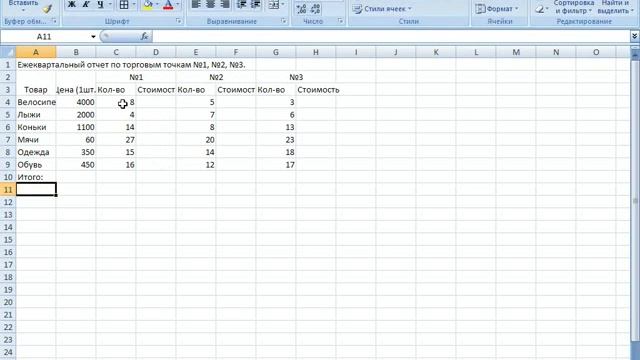Select the Мячи cell
Viewport: 640px width, 360px height.
point(36,140)
